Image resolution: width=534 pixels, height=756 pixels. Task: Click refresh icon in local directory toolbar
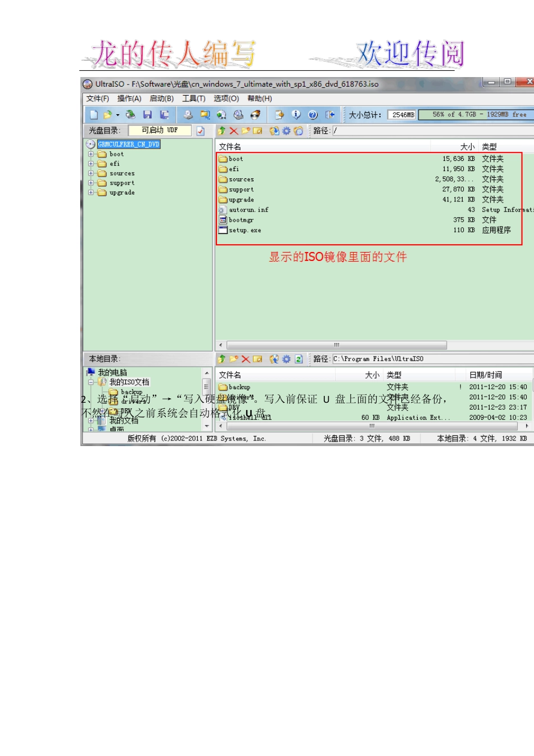[298, 359]
